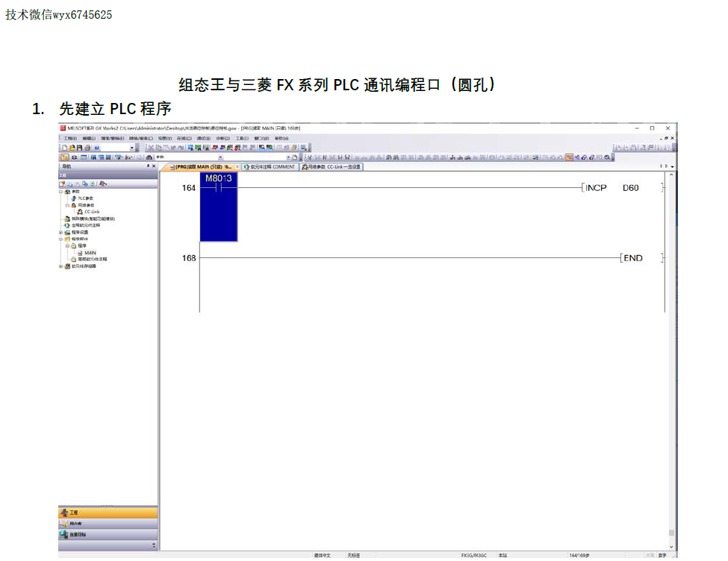728x561 pixels.
Task: Open the PLC参数 item in the tree
Action: 85,198
